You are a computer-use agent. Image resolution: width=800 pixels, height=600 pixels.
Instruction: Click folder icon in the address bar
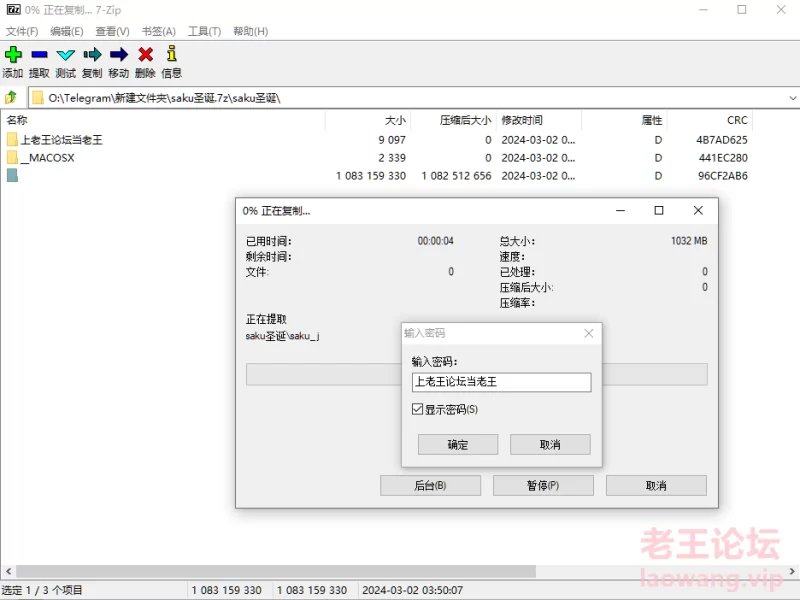(38, 97)
